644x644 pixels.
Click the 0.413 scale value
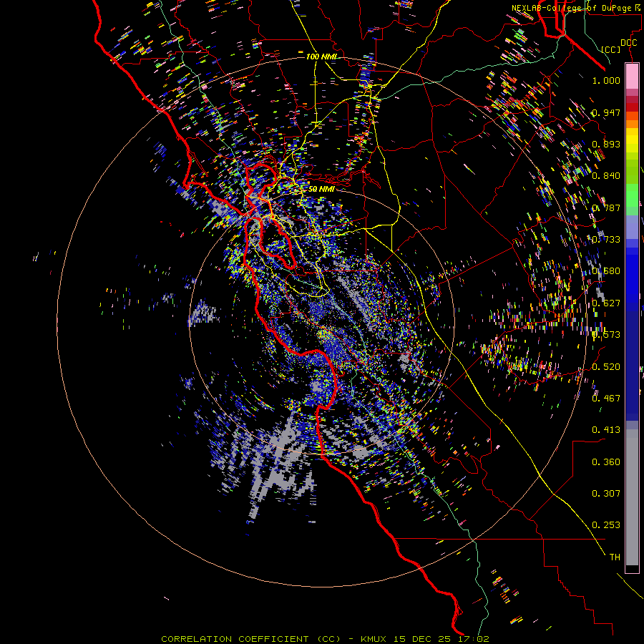[606, 430]
